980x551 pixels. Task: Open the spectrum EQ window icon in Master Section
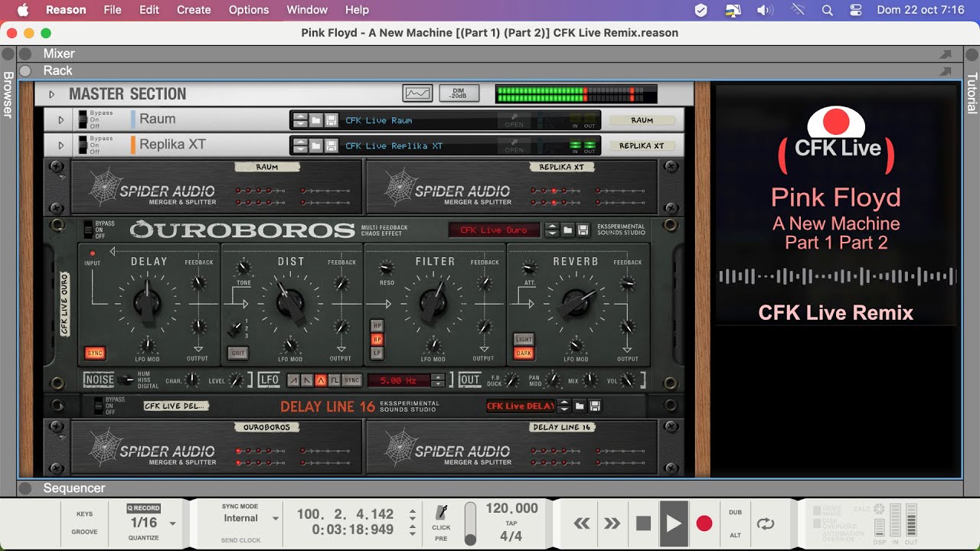point(417,93)
